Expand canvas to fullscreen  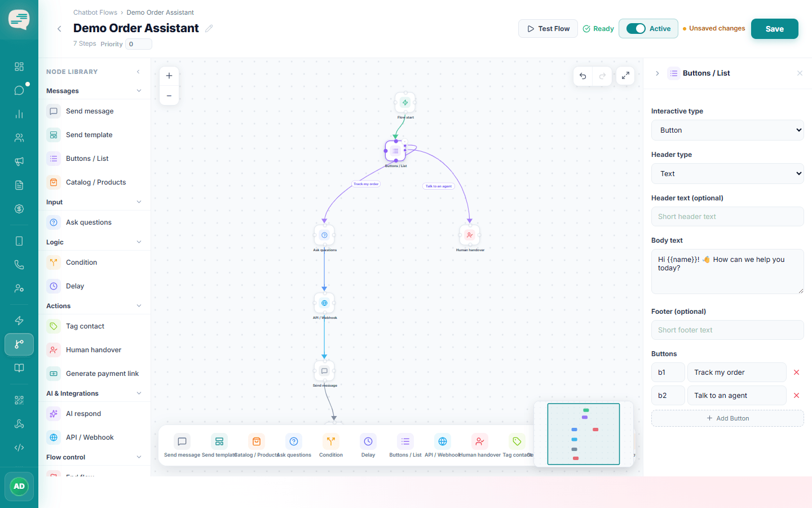pyautogui.click(x=625, y=76)
